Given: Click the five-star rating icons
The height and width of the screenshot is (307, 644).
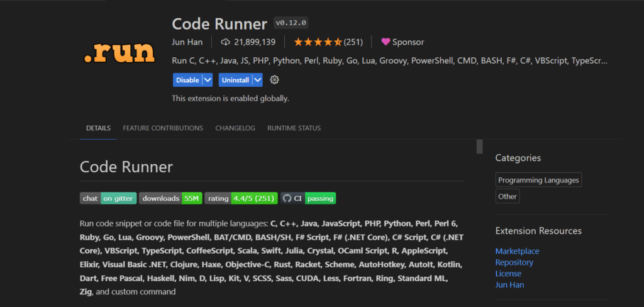Looking at the screenshot, I should pos(318,42).
